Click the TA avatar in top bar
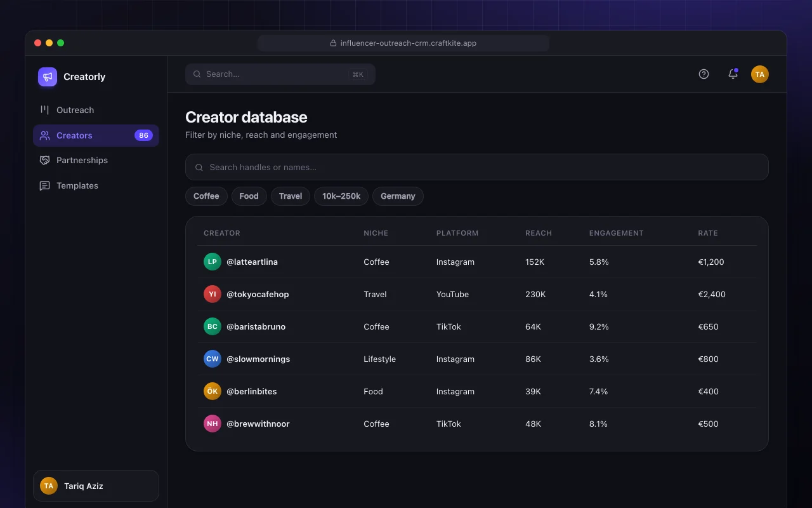This screenshot has height=508, width=812. pyautogui.click(x=760, y=74)
